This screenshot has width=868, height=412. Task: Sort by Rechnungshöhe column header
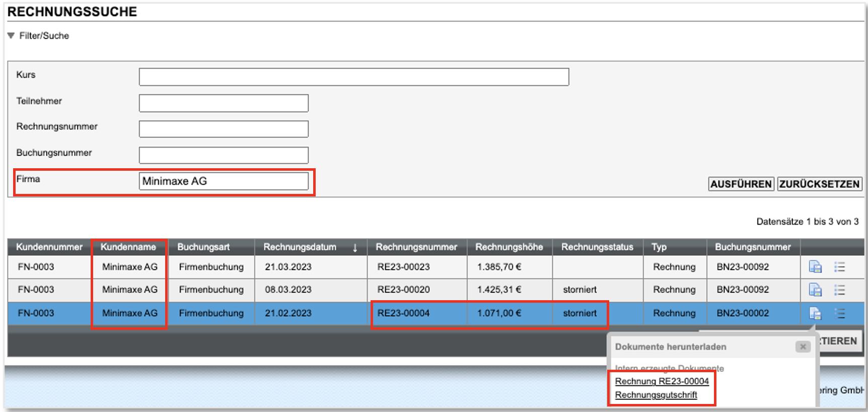coord(509,247)
